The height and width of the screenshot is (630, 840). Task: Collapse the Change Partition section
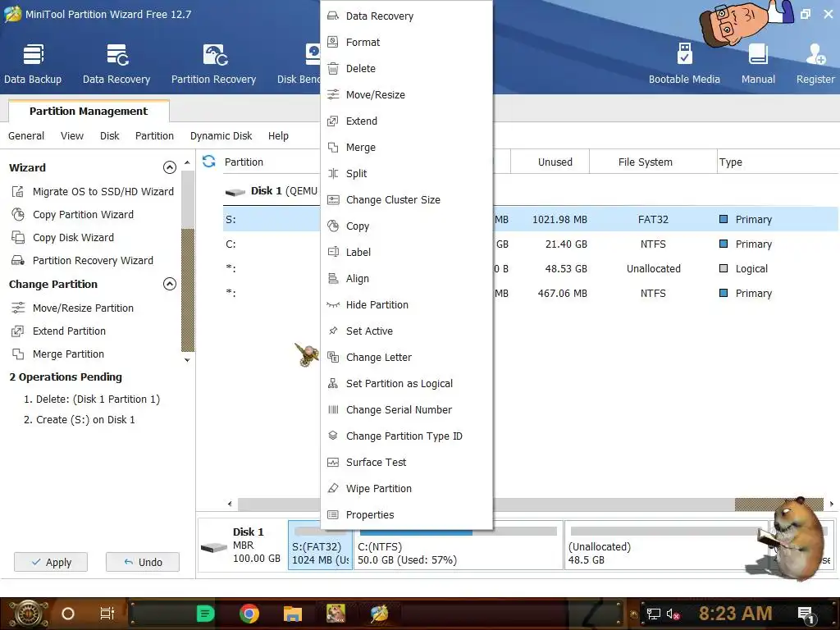(x=169, y=284)
